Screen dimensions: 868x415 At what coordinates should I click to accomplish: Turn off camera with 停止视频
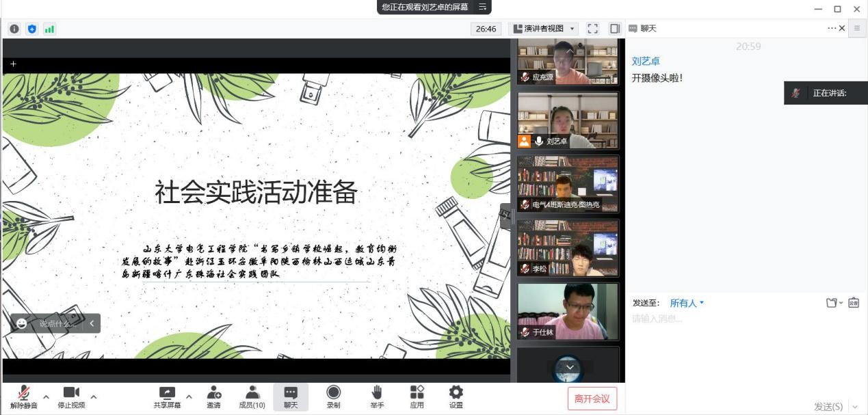71,397
